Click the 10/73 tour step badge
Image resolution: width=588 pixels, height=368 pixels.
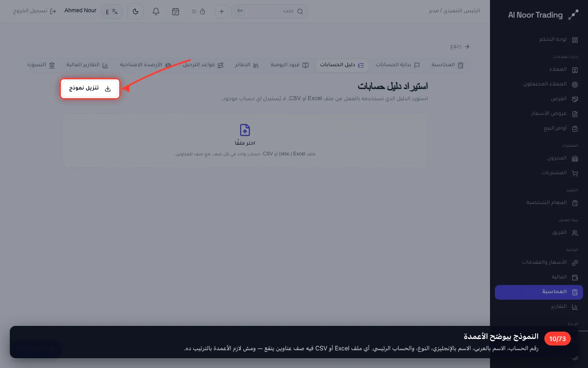coord(557,339)
